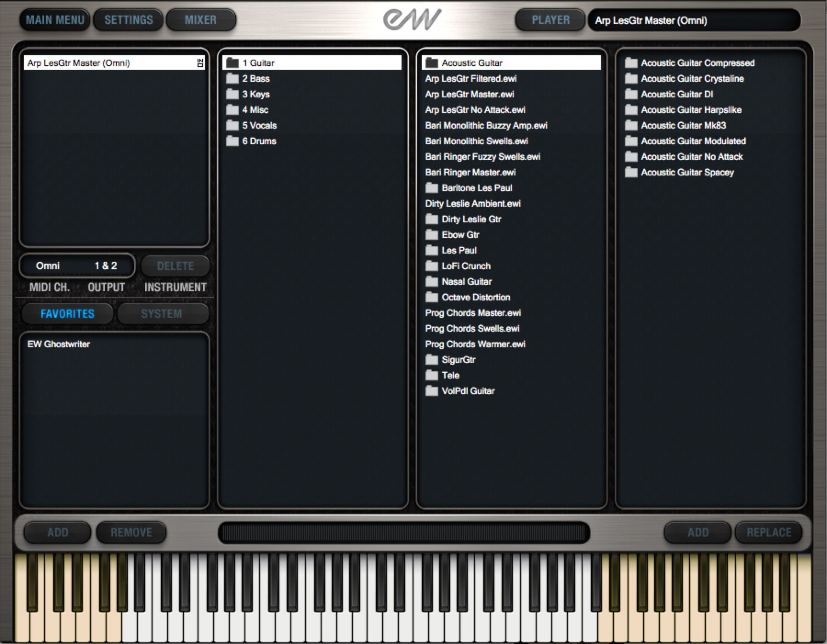Select loaded instrument Arp LesGtr Master (Omni)
The image size is (827, 644).
[114, 63]
